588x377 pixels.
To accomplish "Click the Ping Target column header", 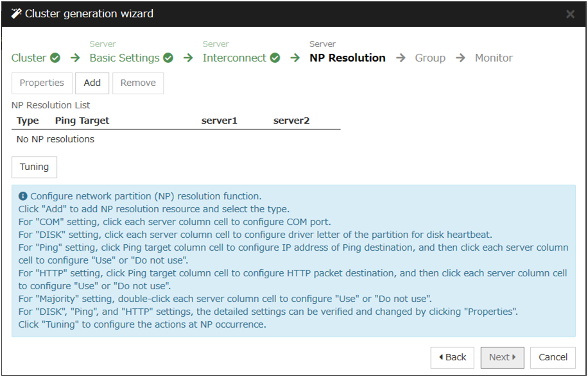I will pos(82,121).
